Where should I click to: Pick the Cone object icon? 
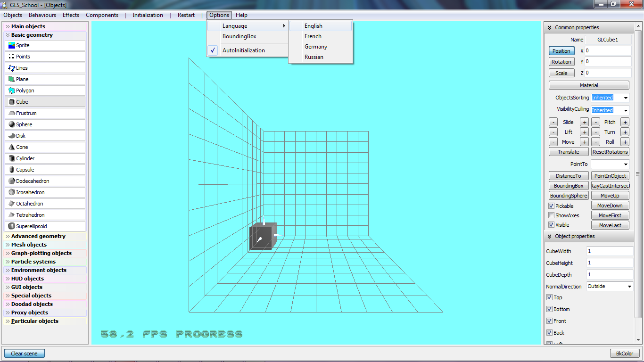click(x=12, y=147)
